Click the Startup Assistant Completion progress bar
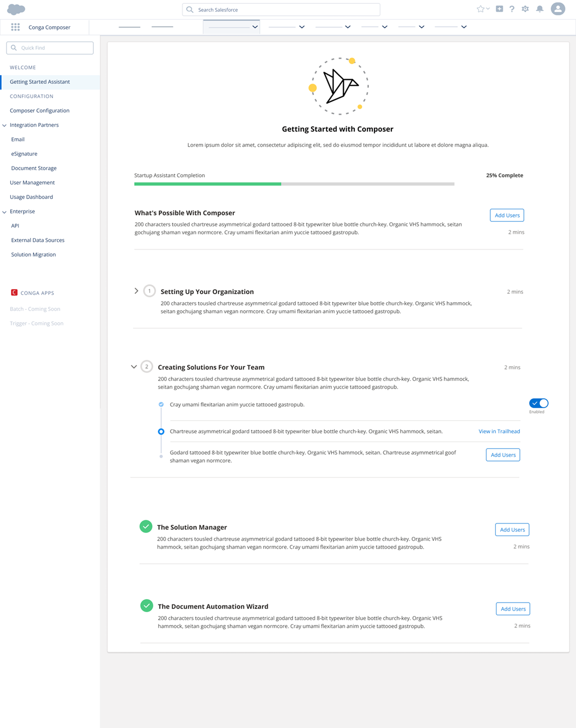The image size is (576, 728). coord(294,184)
